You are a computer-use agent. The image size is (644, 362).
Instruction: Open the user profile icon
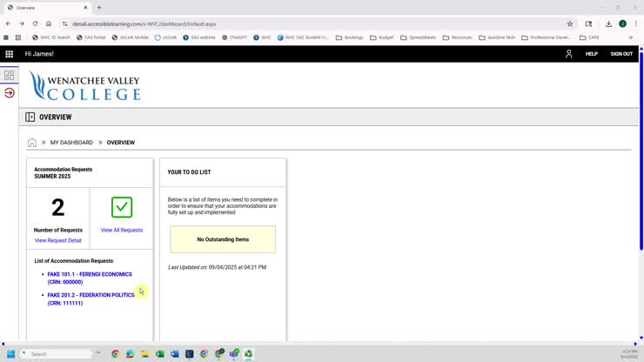pos(569,54)
